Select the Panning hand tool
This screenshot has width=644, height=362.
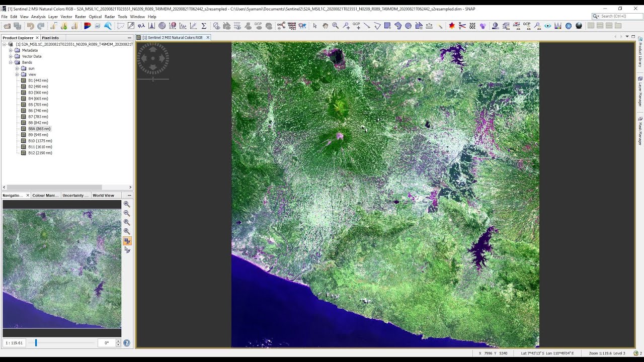click(x=326, y=26)
